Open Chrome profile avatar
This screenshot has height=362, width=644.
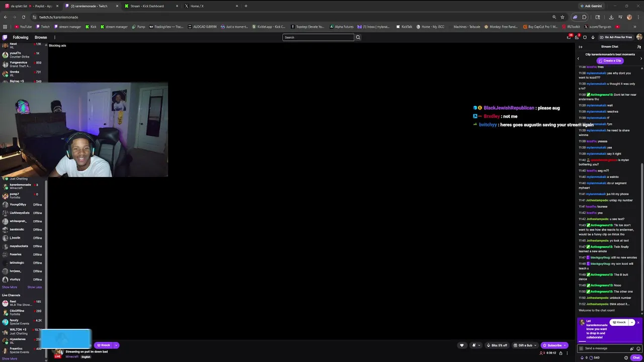pos(629,17)
